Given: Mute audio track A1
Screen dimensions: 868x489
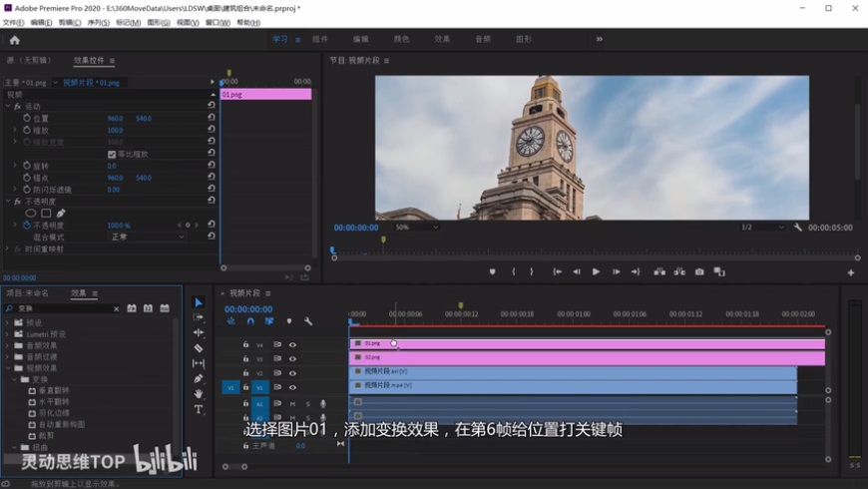Looking at the screenshot, I should coord(293,404).
